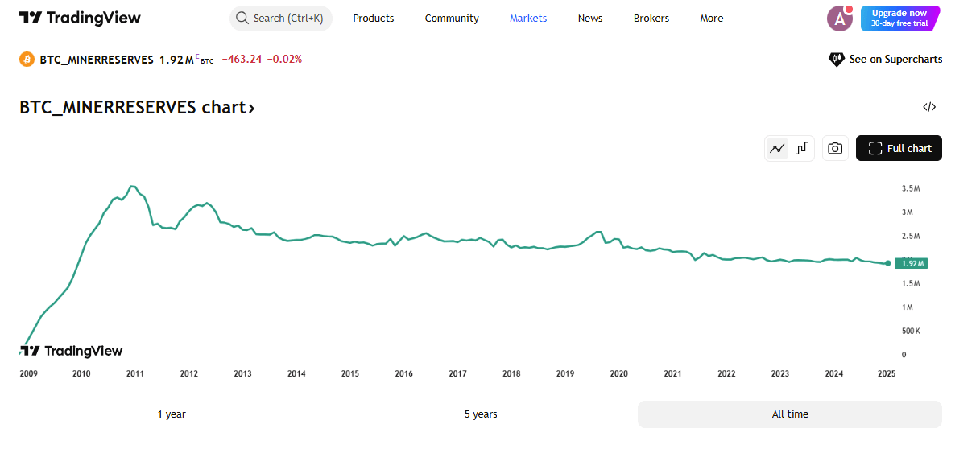The width and height of the screenshot is (980, 449).
Task: Select the 1 year time range
Action: tap(172, 414)
